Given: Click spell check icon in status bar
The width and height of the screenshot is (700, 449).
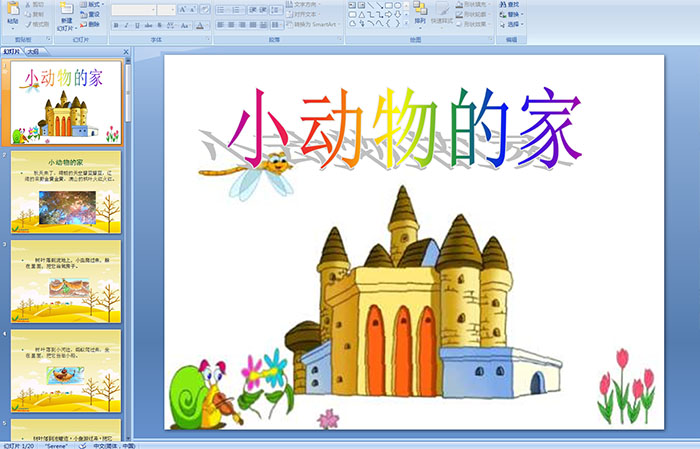Looking at the screenshot, I should (x=83, y=446).
